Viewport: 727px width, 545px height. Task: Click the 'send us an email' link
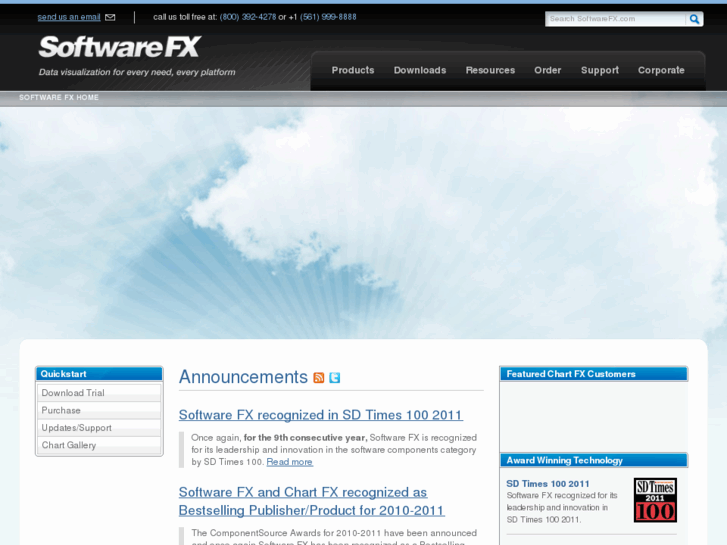(x=69, y=17)
